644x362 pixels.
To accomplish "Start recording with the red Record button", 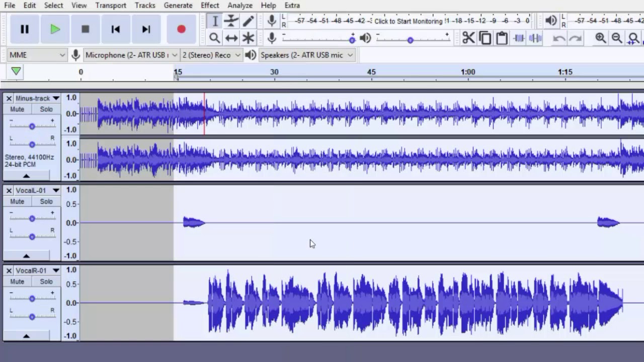I will click(x=181, y=30).
